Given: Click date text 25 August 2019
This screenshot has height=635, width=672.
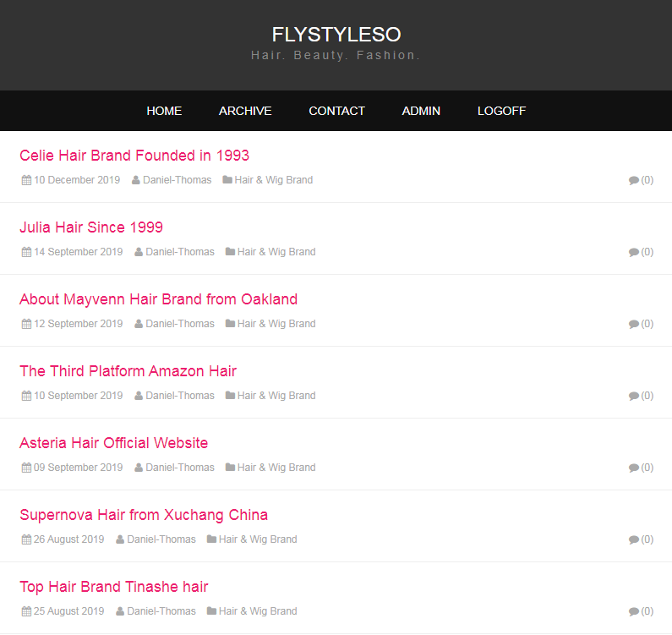Looking at the screenshot, I should (69, 611).
